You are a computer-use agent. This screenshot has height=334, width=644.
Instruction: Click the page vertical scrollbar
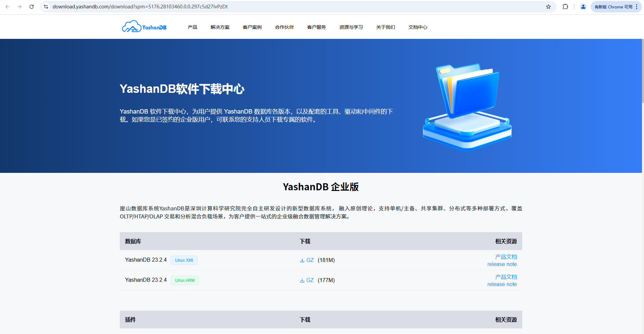(x=642, y=72)
